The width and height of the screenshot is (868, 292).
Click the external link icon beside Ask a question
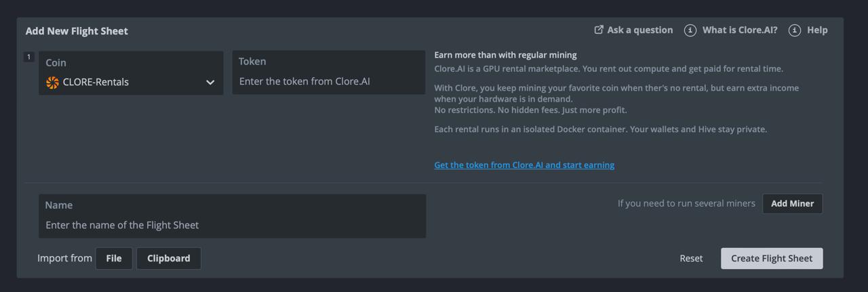pyautogui.click(x=599, y=30)
